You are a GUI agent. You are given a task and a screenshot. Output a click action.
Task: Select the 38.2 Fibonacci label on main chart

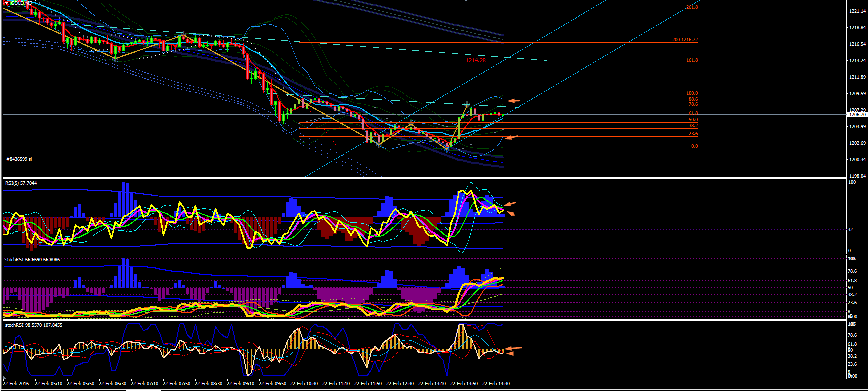tap(693, 126)
